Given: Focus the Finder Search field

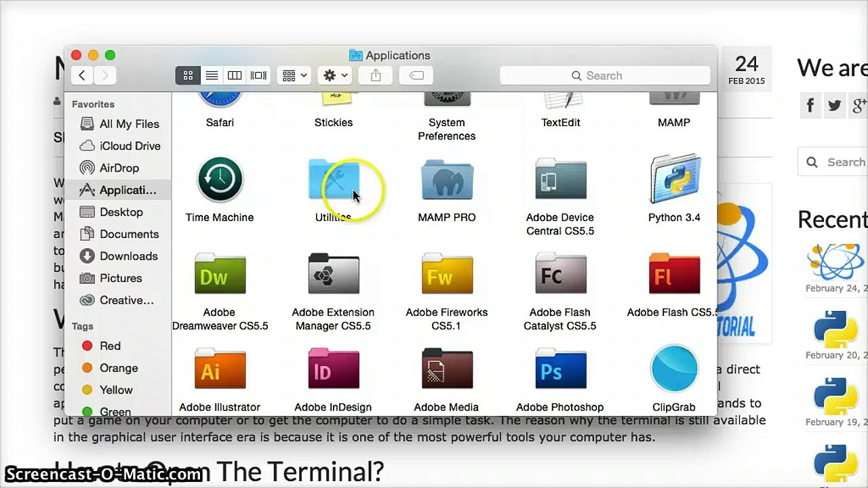Looking at the screenshot, I should tap(605, 75).
